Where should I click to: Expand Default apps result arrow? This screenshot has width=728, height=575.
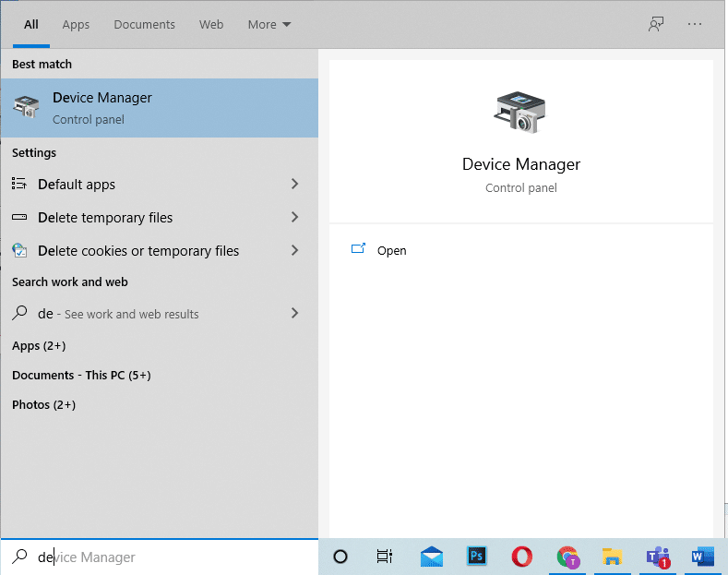tap(294, 185)
